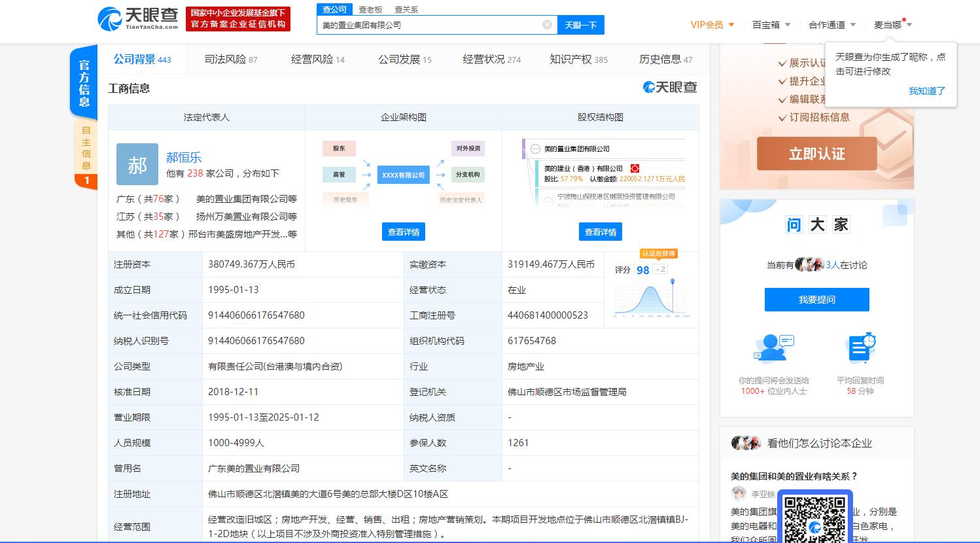Open question 美的集团和美的置业有啥关系？
980x543 pixels.
[x=794, y=476]
